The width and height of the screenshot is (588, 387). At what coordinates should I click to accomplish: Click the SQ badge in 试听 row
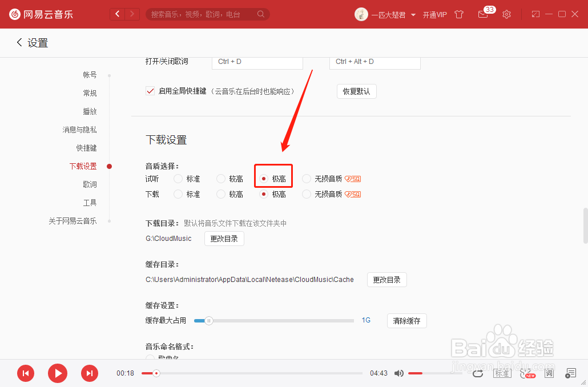click(353, 179)
